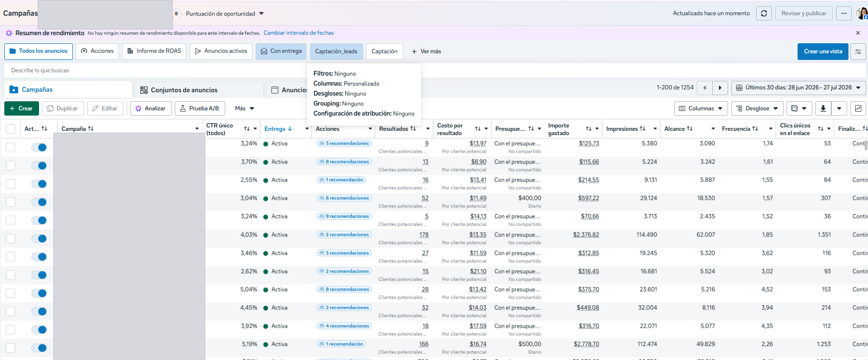Select all campaigns with header checkbox
The height and width of the screenshot is (360, 868).
pyautogui.click(x=10, y=129)
